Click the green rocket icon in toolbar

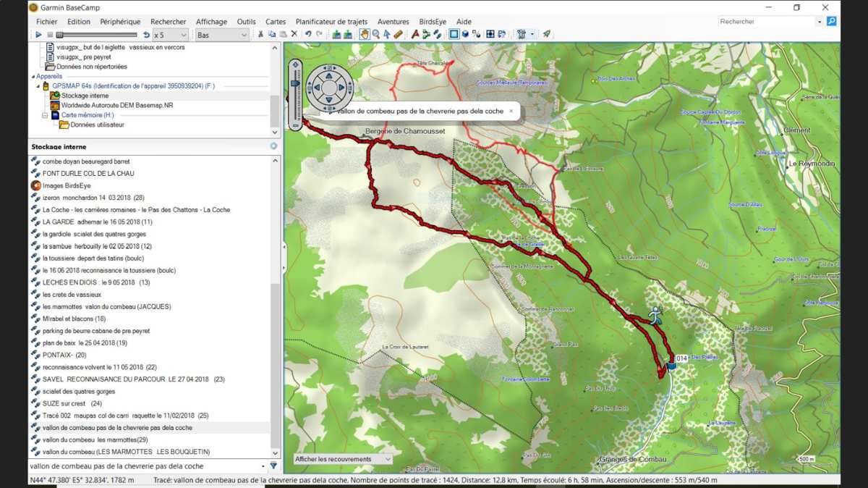click(547, 34)
